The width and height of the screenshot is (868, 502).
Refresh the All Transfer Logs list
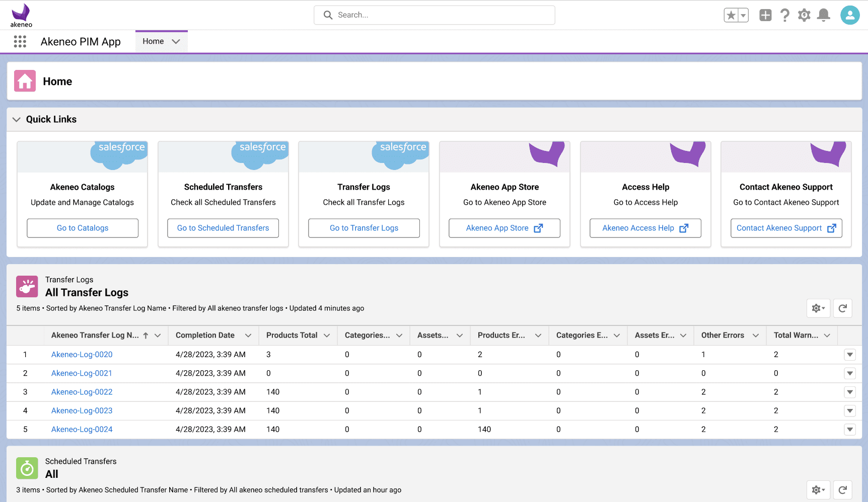coord(843,308)
